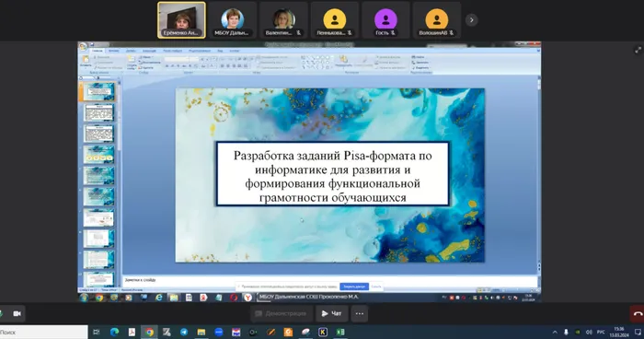Open File Explorer from the taskbar
Screen dimensions: 644x339
click(x=201, y=332)
